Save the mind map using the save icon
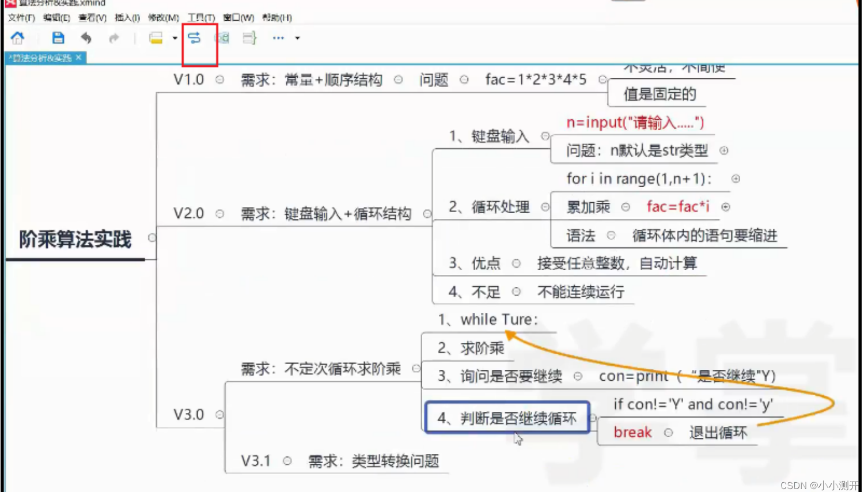This screenshot has width=868, height=496. (x=58, y=37)
